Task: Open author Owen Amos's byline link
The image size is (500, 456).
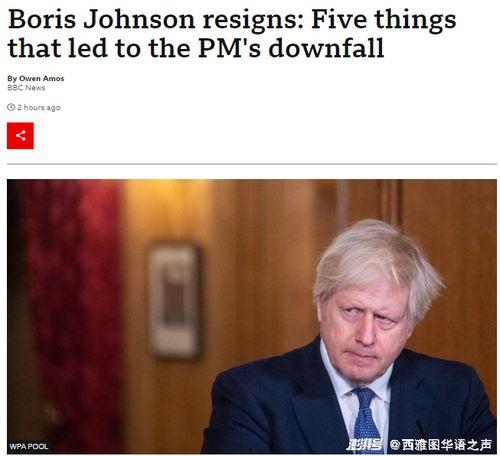Action: 42,79
